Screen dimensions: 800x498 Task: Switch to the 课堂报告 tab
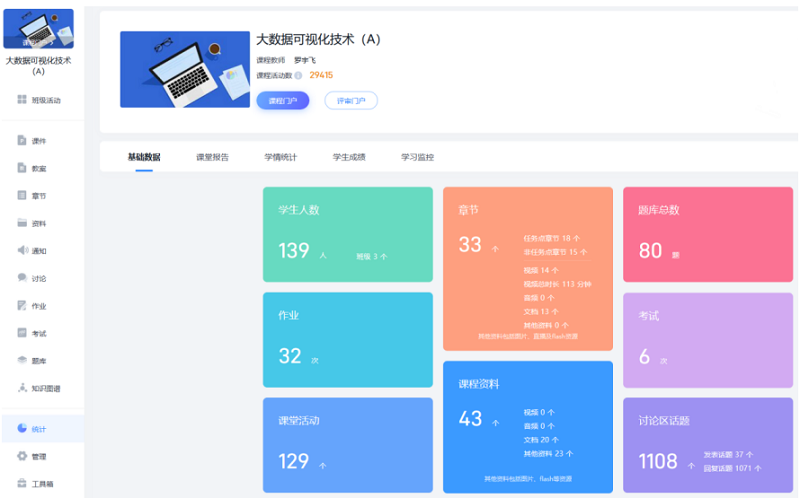pos(212,157)
